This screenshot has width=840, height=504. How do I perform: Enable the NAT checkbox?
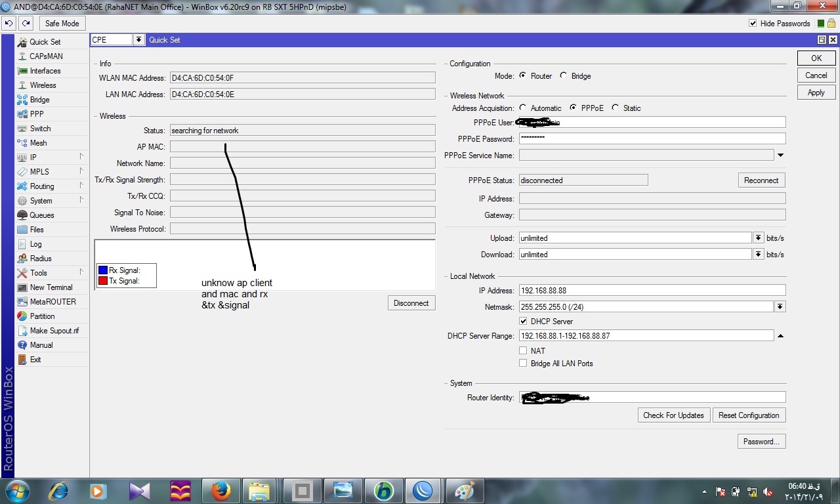pos(523,351)
